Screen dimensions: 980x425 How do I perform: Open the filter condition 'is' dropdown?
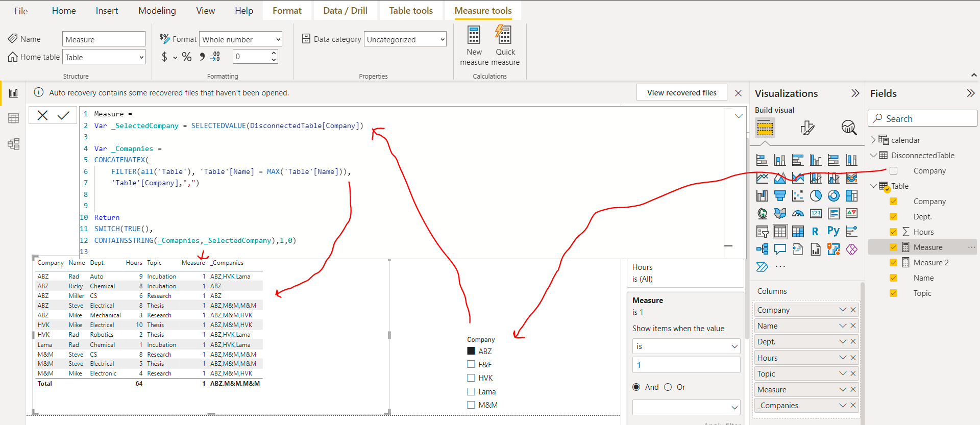coord(686,346)
